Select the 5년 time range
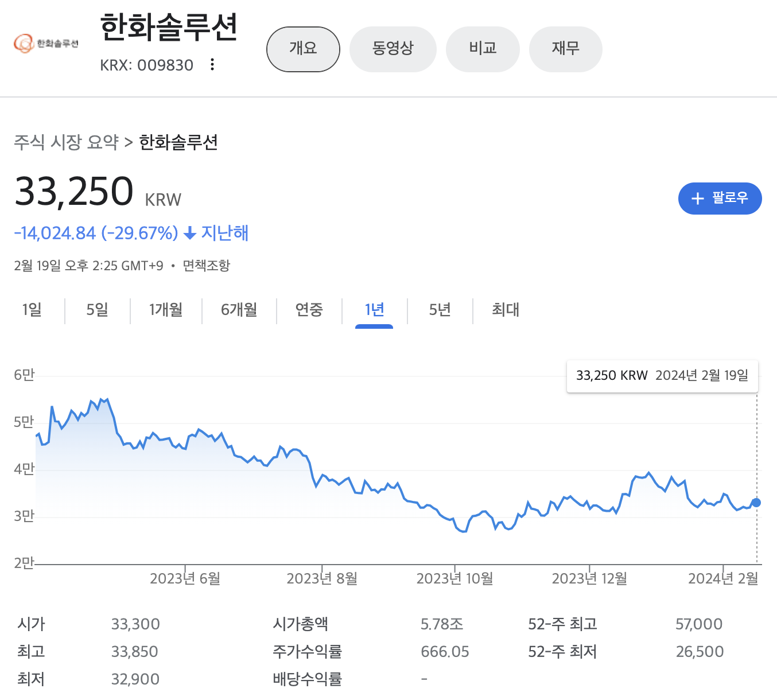Image resolution: width=777 pixels, height=700 pixels. coord(440,310)
